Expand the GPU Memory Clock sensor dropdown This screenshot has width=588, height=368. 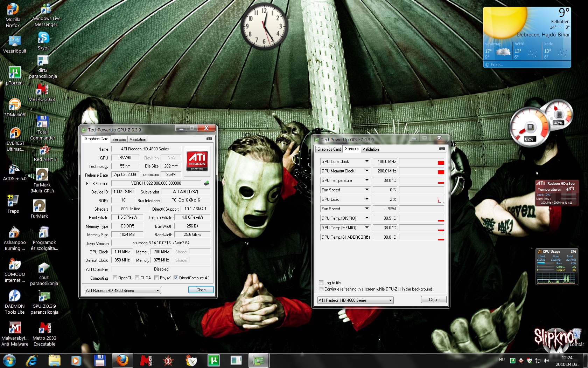367,171
